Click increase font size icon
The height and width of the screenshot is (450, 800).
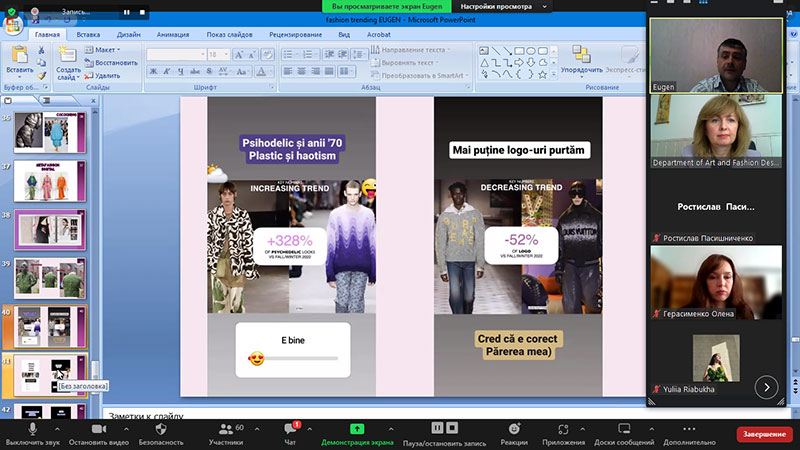pyautogui.click(x=238, y=54)
